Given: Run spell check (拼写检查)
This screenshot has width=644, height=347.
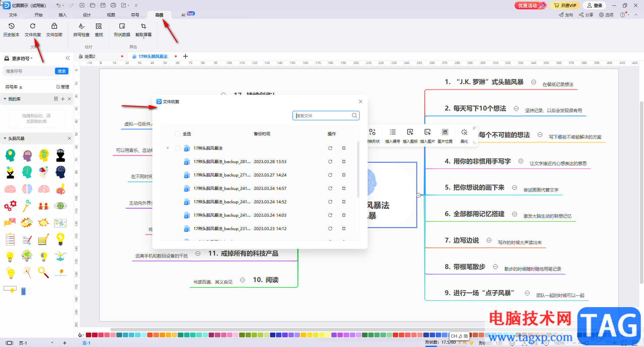Looking at the screenshot, I should (81, 29).
